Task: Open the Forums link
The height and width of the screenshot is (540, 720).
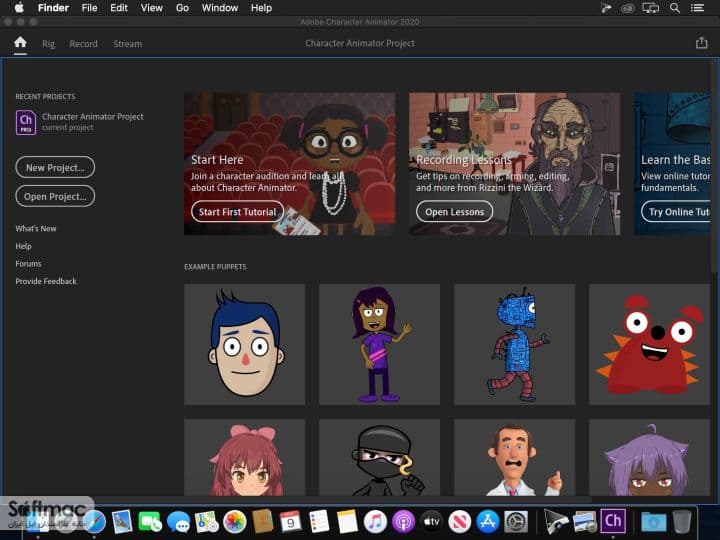Action: point(28,264)
